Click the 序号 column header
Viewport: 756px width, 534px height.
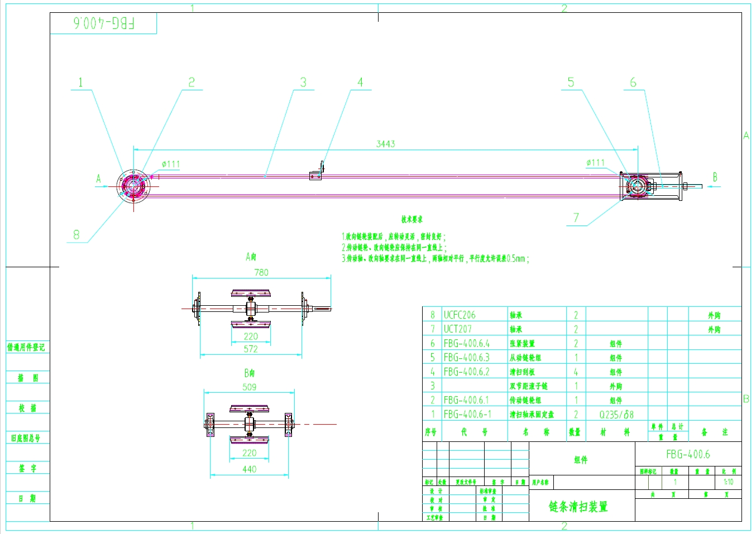(x=430, y=431)
